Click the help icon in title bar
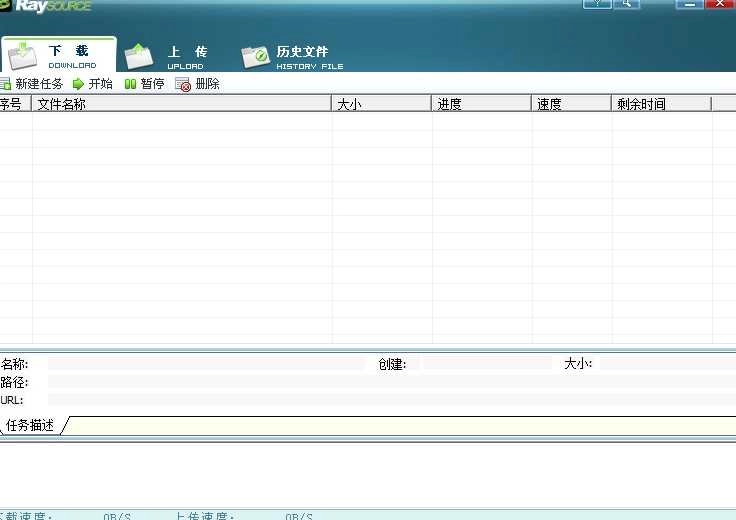 pyautogui.click(x=597, y=4)
